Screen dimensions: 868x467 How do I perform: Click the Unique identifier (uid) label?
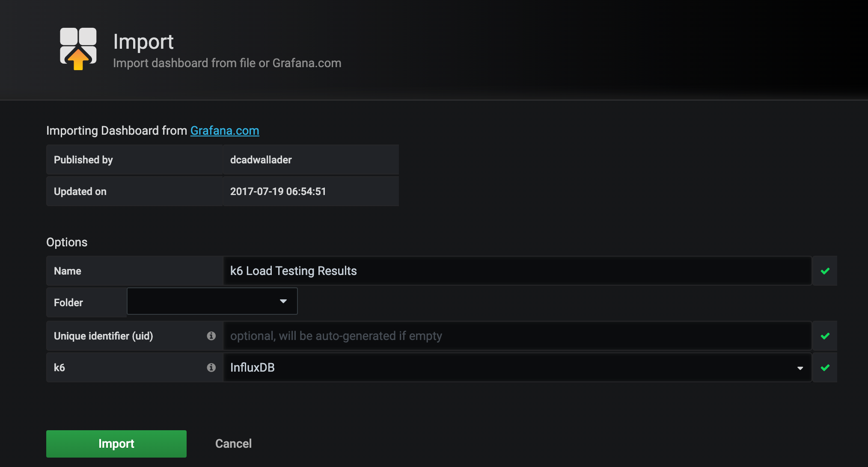click(104, 336)
